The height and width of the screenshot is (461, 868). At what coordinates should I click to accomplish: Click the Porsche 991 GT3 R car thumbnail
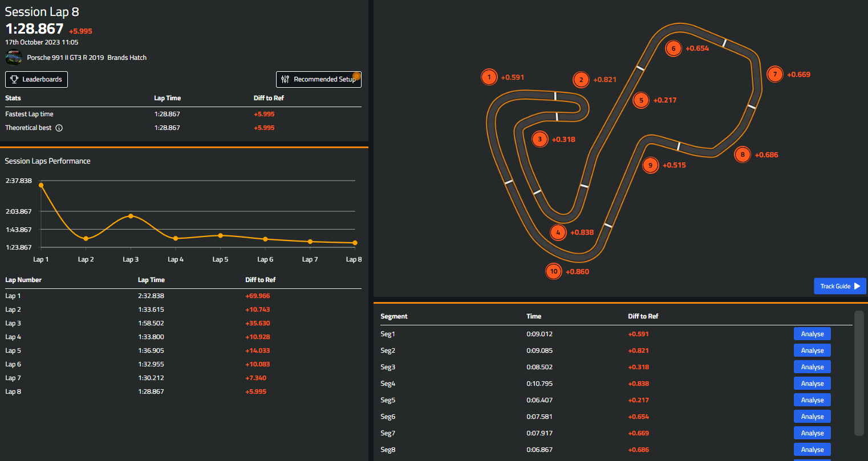pyautogui.click(x=13, y=57)
